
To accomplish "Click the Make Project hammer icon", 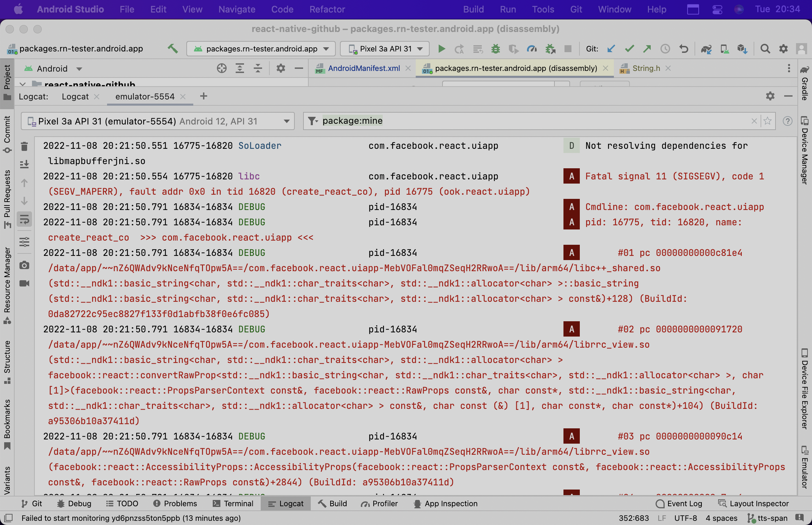I will coord(173,49).
